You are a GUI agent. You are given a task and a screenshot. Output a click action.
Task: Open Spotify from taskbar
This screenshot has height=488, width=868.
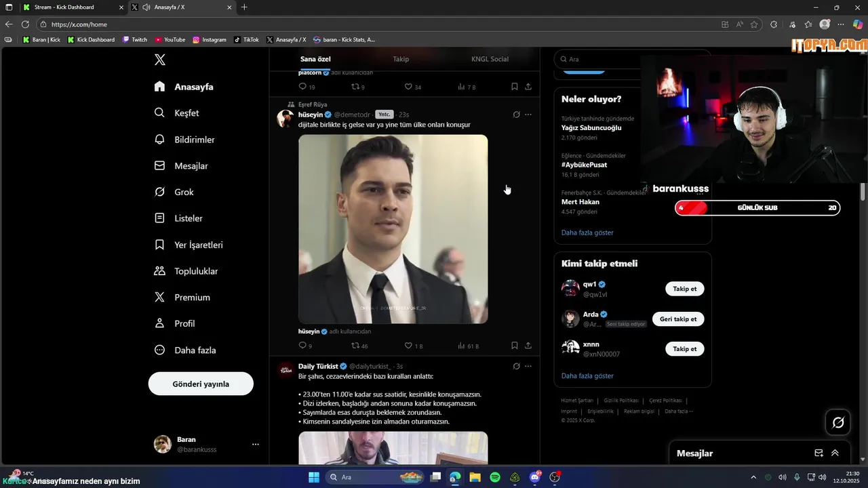pos(495,477)
